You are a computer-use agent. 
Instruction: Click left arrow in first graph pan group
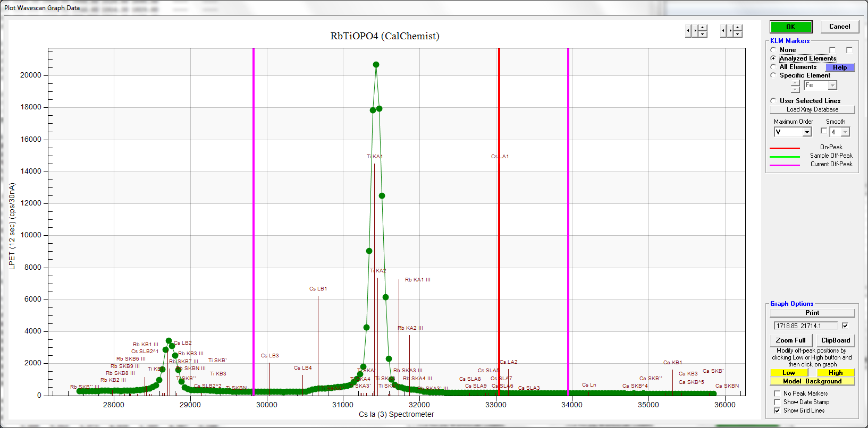click(688, 31)
